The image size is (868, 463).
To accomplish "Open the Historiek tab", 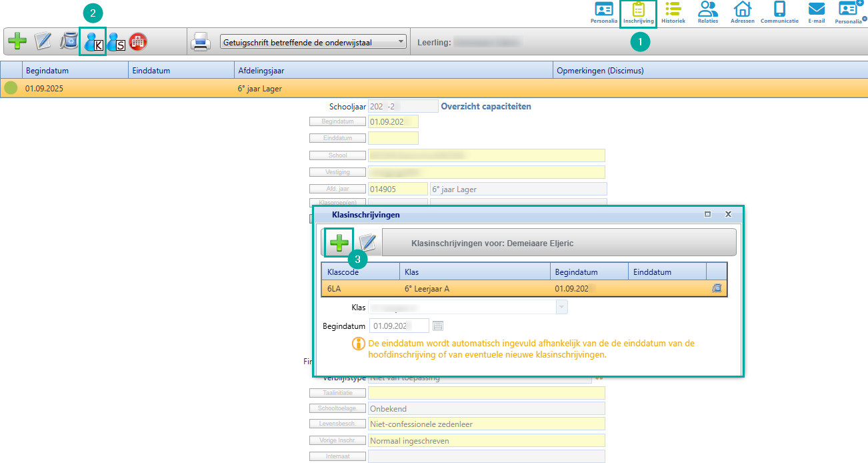I will tap(673, 13).
